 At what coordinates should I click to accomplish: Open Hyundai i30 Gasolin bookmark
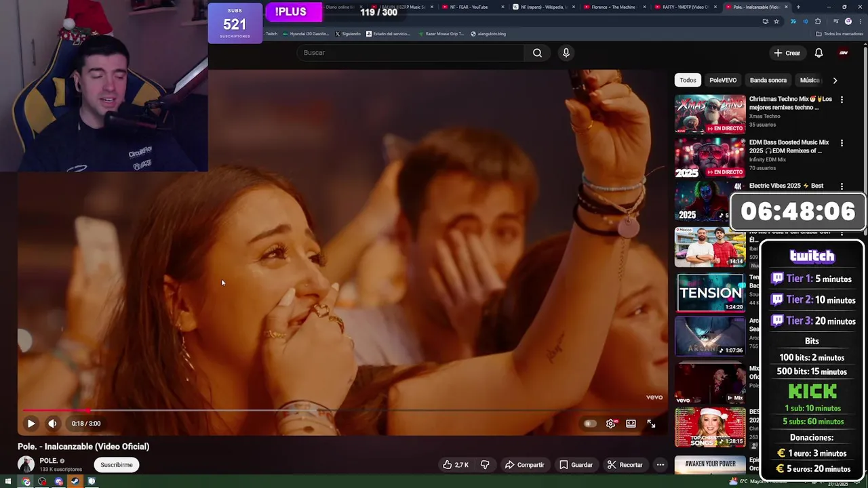click(306, 33)
